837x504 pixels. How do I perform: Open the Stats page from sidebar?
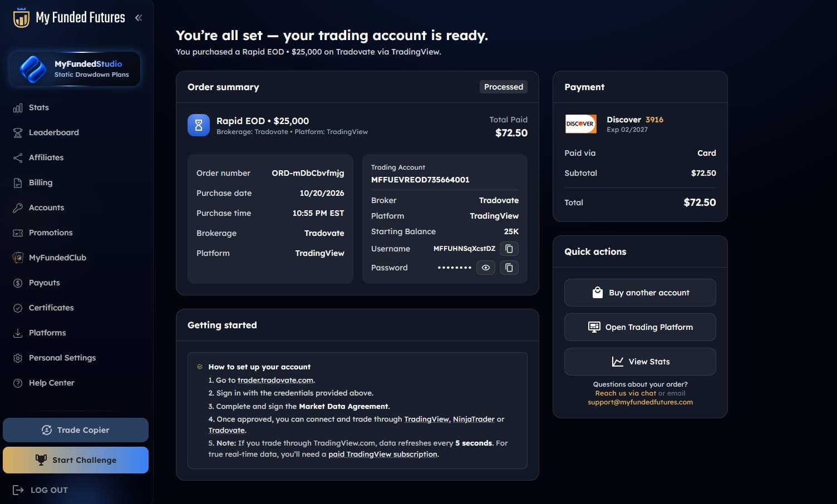click(x=39, y=107)
